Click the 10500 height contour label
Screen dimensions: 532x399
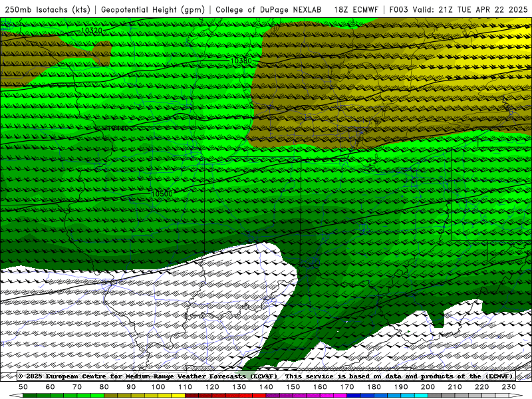[162, 194]
